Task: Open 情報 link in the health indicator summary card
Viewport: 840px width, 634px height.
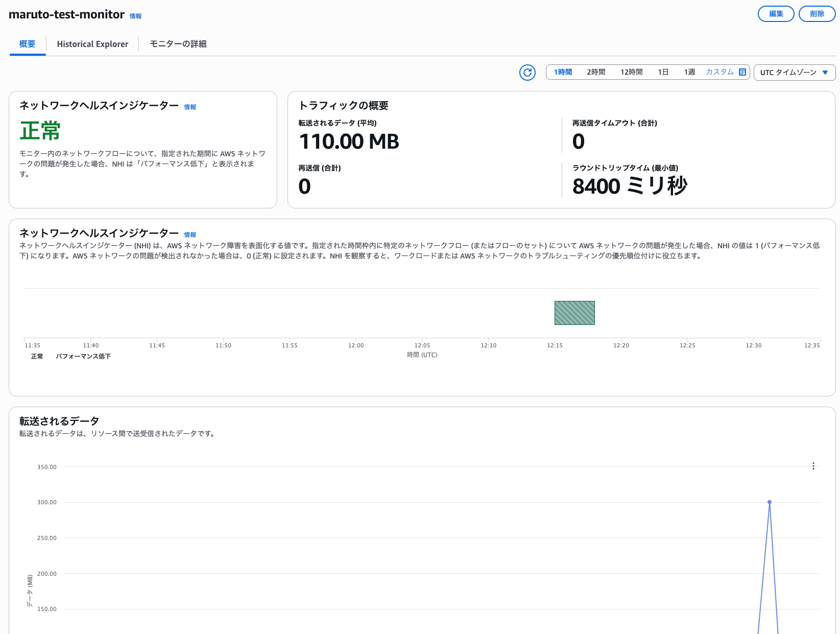Action: [x=190, y=107]
